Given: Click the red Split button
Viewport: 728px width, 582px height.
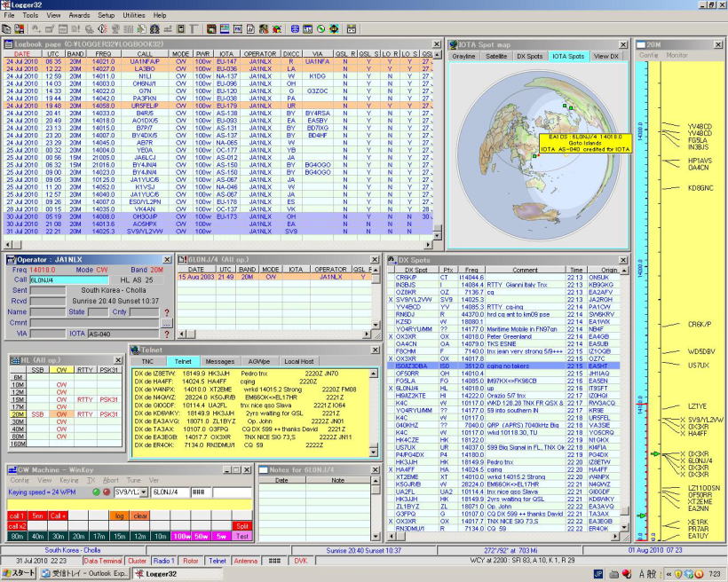Looking at the screenshot, I should (241, 526).
